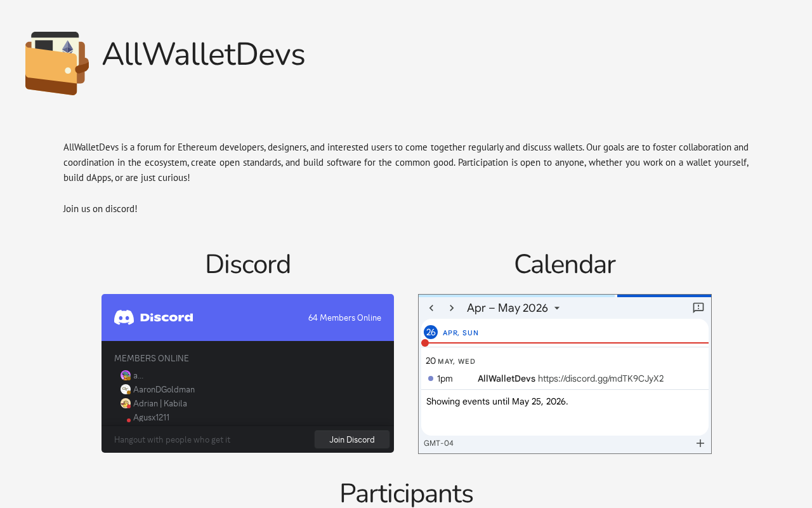Click the Join Discord button
The image size is (812, 508).
coord(352,439)
